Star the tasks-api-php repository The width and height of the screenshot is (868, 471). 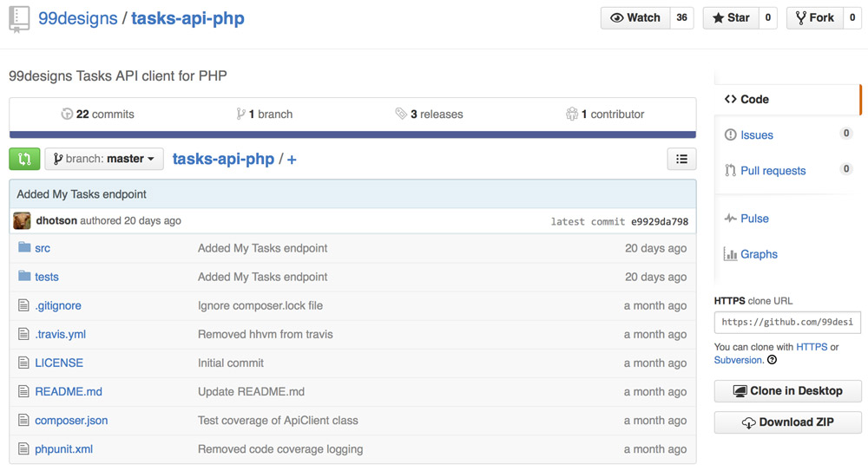pyautogui.click(x=731, y=18)
